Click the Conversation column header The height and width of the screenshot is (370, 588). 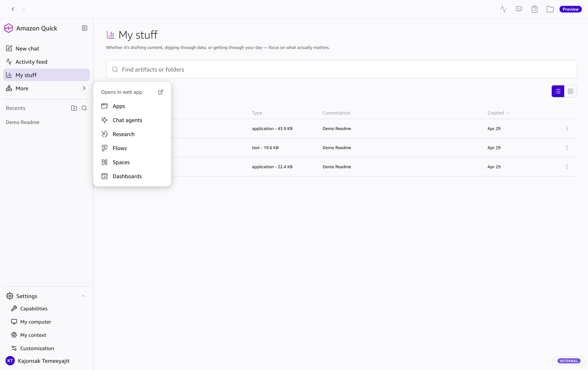(x=336, y=113)
